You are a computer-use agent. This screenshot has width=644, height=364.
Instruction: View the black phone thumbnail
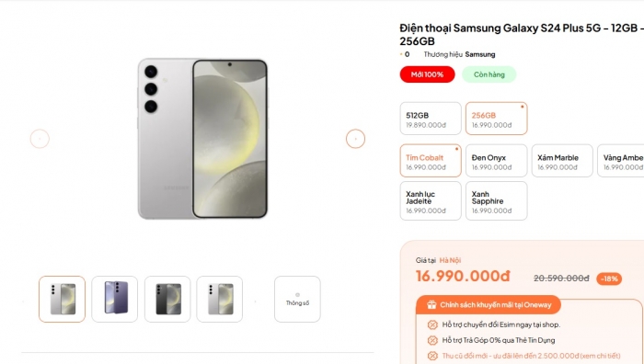(x=167, y=299)
